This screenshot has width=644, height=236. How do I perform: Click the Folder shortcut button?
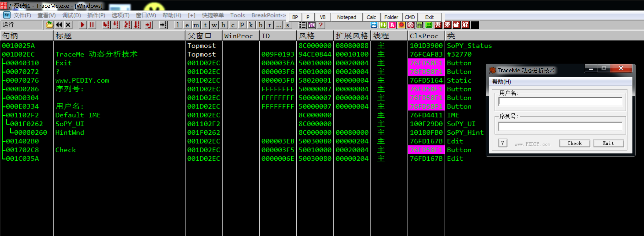(x=391, y=17)
